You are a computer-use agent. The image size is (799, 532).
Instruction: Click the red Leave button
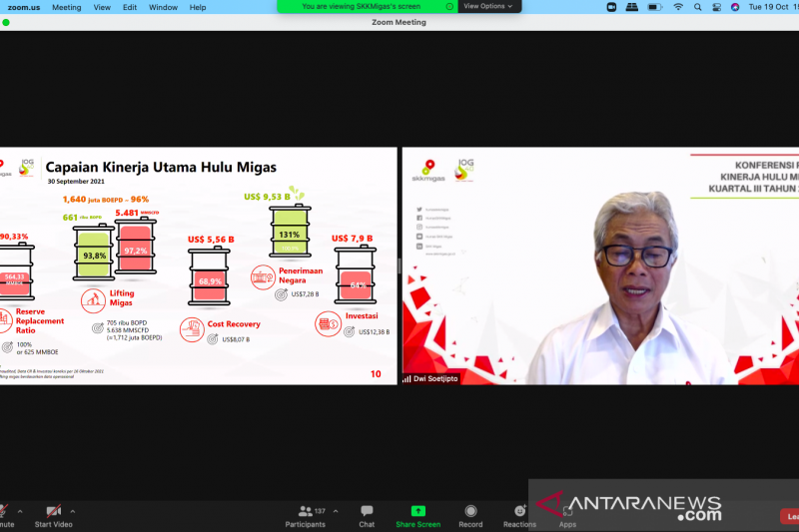click(790, 516)
